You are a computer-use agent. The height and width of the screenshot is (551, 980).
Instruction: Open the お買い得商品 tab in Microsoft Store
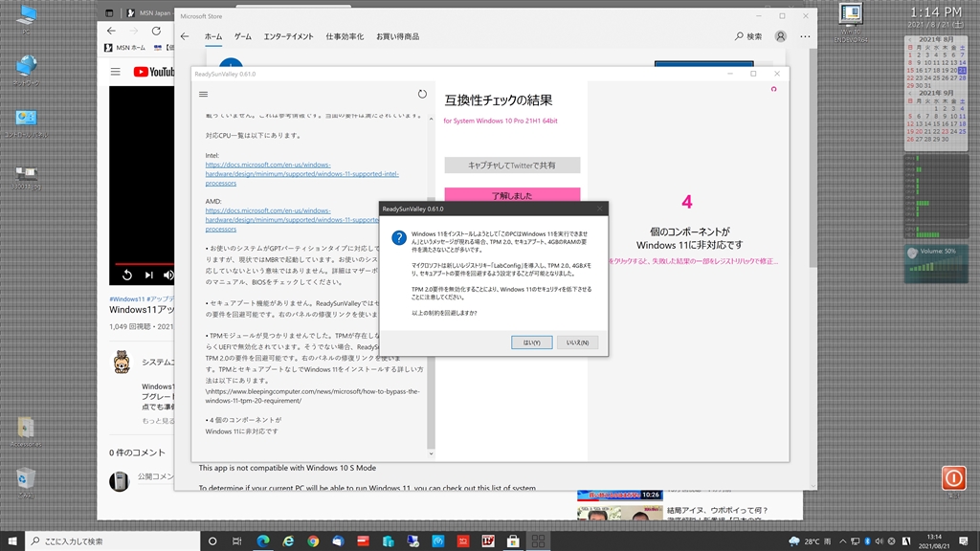[397, 36]
